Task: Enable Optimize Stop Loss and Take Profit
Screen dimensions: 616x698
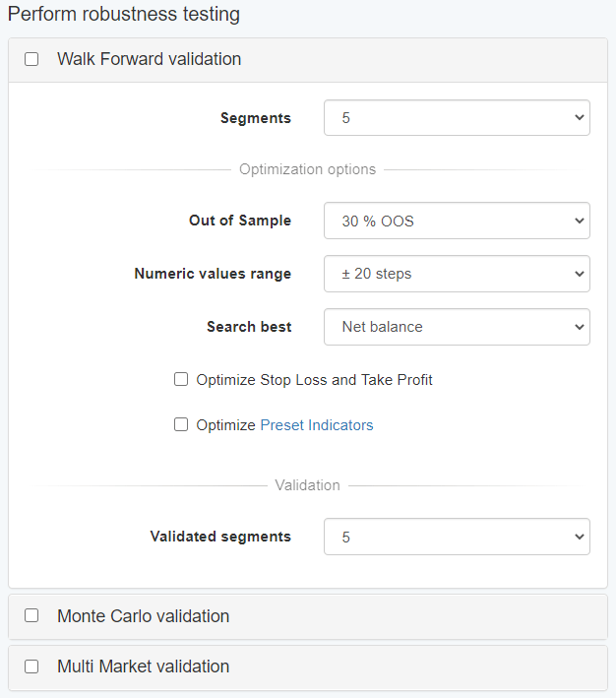Action: pos(181,379)
